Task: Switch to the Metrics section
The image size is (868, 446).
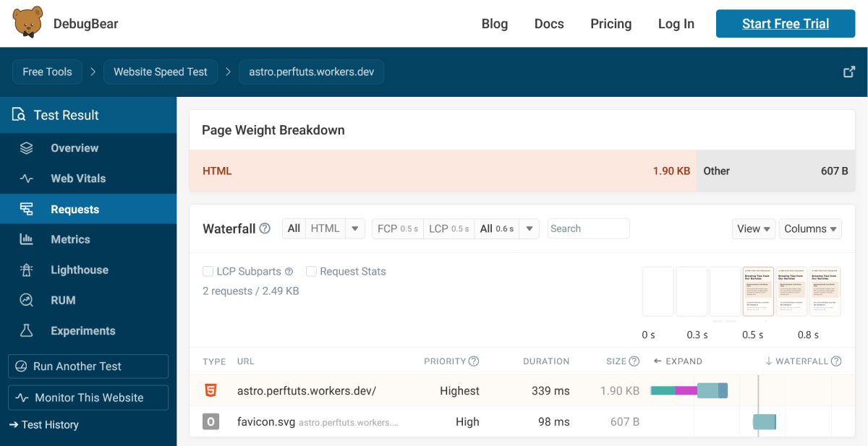Action: click(x=88, y=239)
